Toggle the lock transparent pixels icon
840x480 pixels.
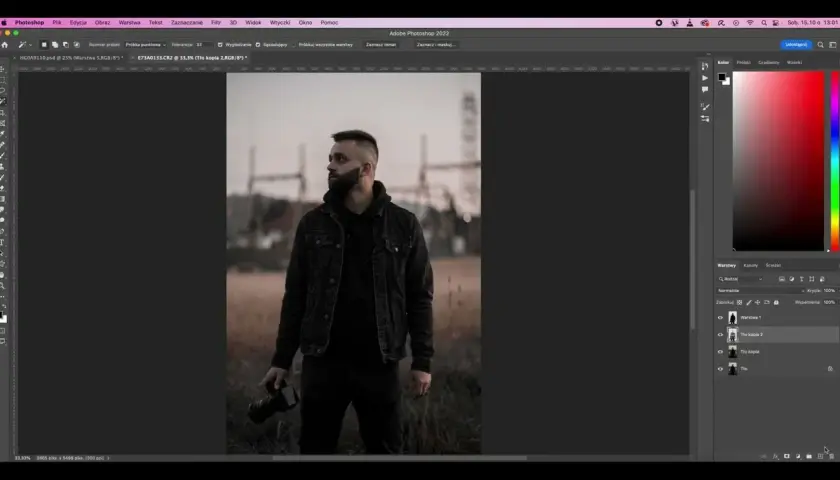click(x=739, y=303)
